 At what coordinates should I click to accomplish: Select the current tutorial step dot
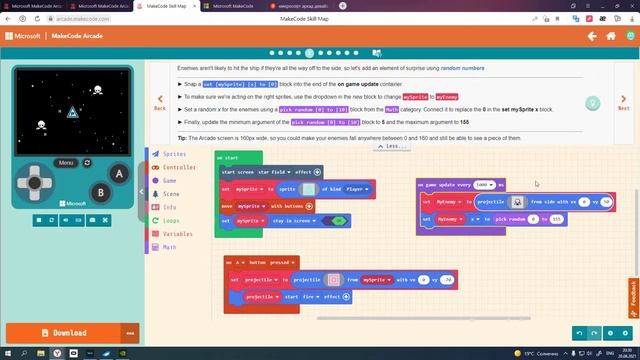tap(309, 53)
